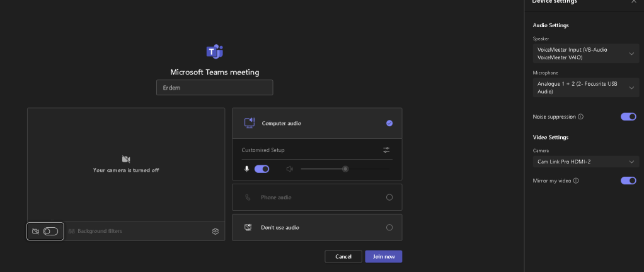Viewport: 644px width, 272px height.
Task: Turn on the camera toggle
Action: pos(50,231)
